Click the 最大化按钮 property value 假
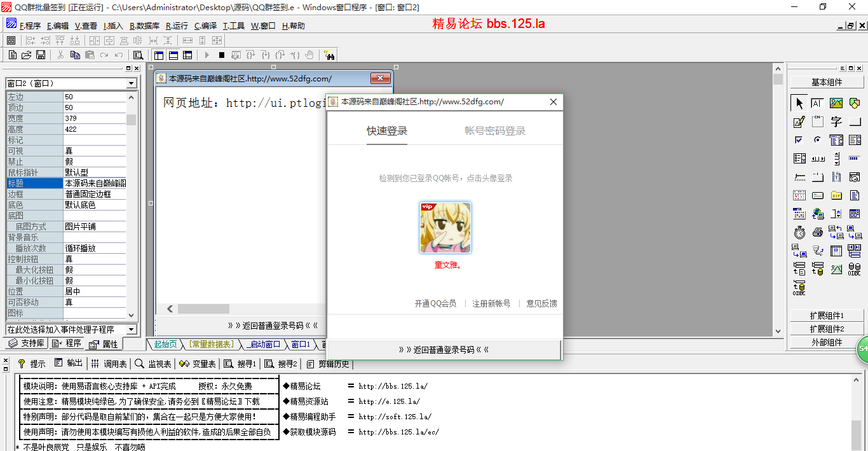868x451 pixels. [x=95, y=270]
